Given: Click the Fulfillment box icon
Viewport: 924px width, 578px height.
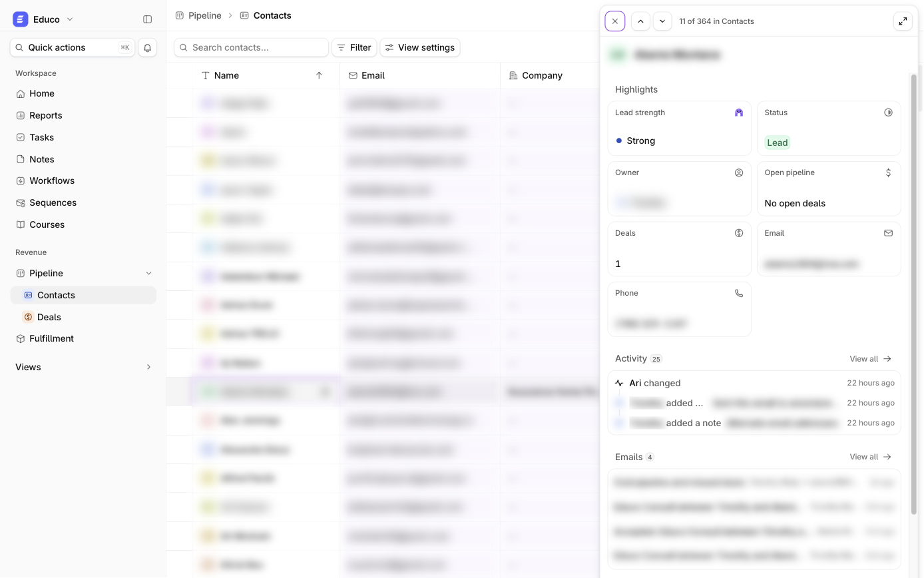Looking at the screenshot, I should (x=21, y=338).
